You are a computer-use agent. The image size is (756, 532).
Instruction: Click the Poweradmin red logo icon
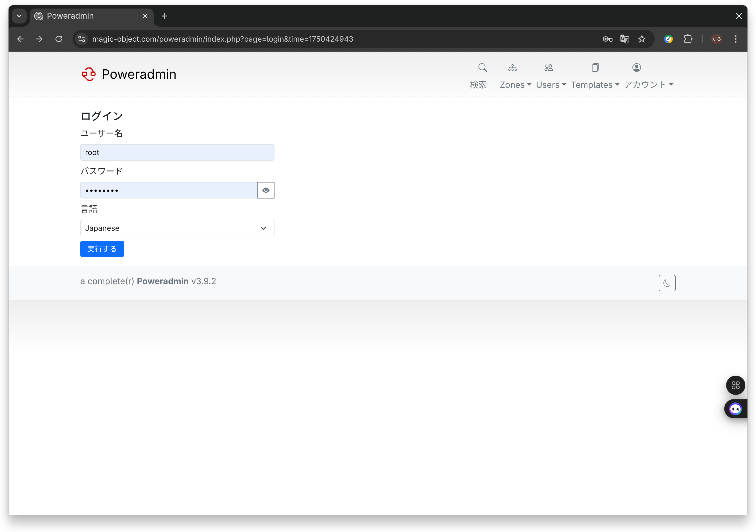(89, 74)
